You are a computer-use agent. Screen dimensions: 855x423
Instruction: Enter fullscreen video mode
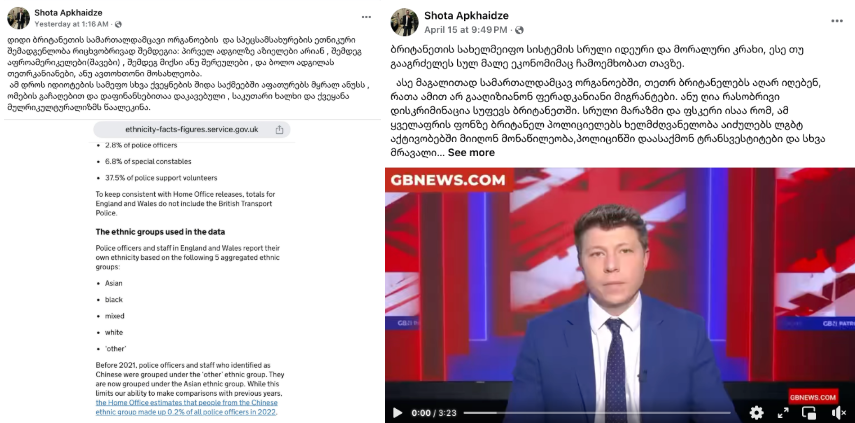(x=783, y=413)
